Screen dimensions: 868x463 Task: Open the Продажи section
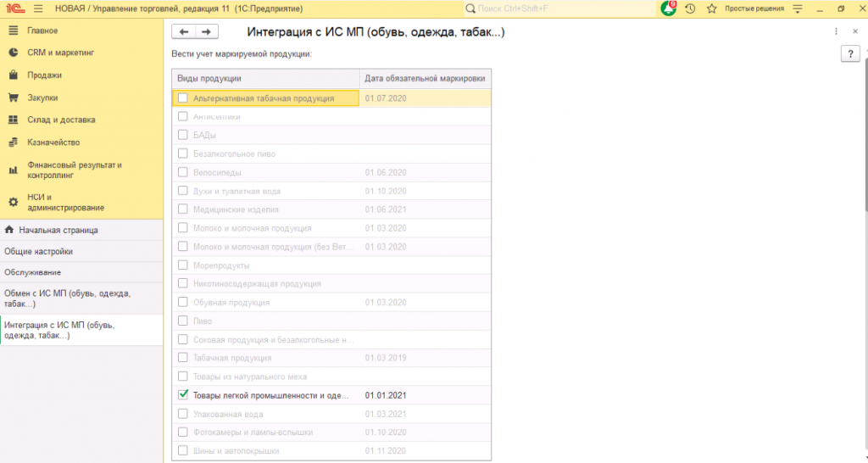coord(44,75)
